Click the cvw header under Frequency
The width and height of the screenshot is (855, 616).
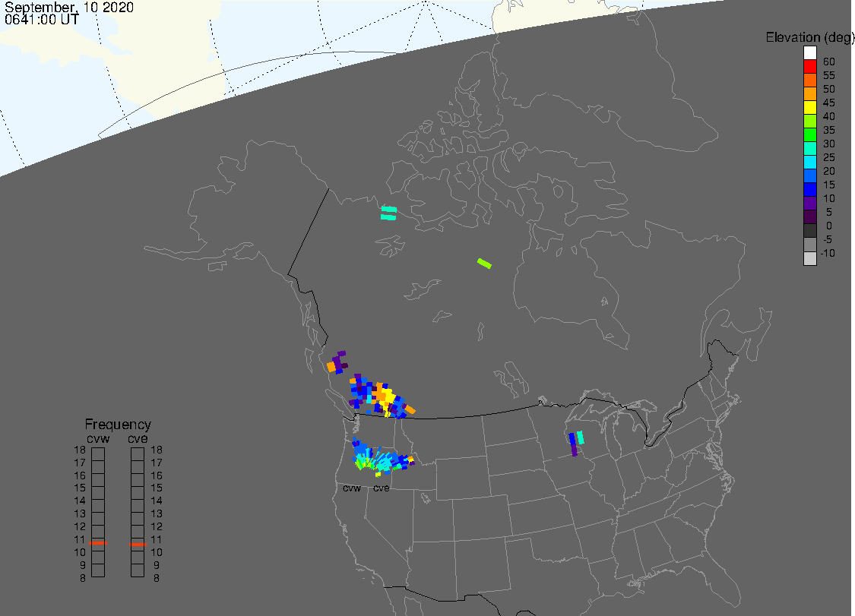point(98,438)
